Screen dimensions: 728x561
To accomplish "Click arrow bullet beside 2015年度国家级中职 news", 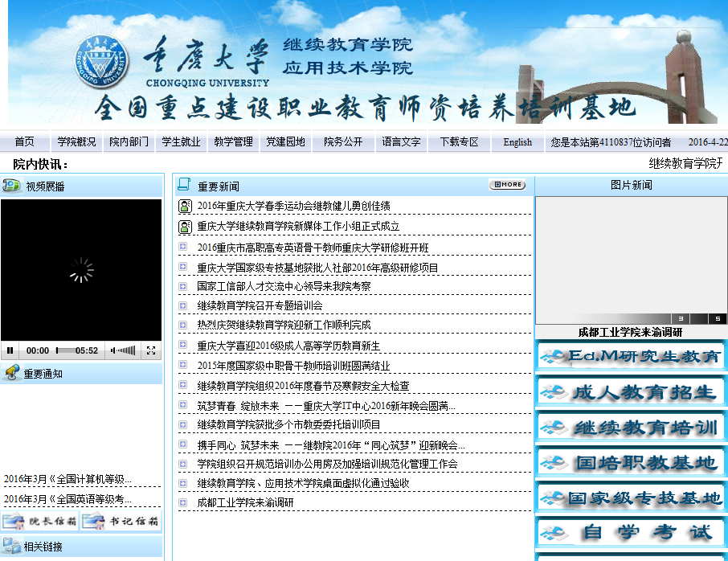I will 183,365.
